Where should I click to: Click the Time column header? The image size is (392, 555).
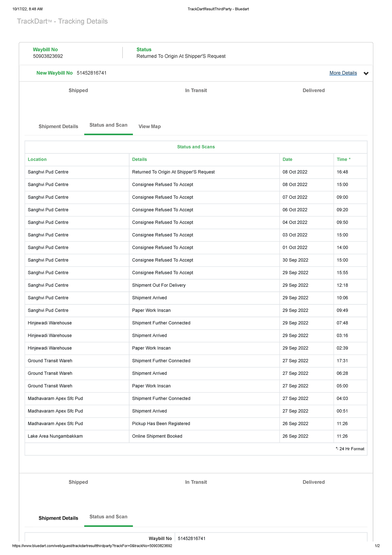click(x=344, y=159)
